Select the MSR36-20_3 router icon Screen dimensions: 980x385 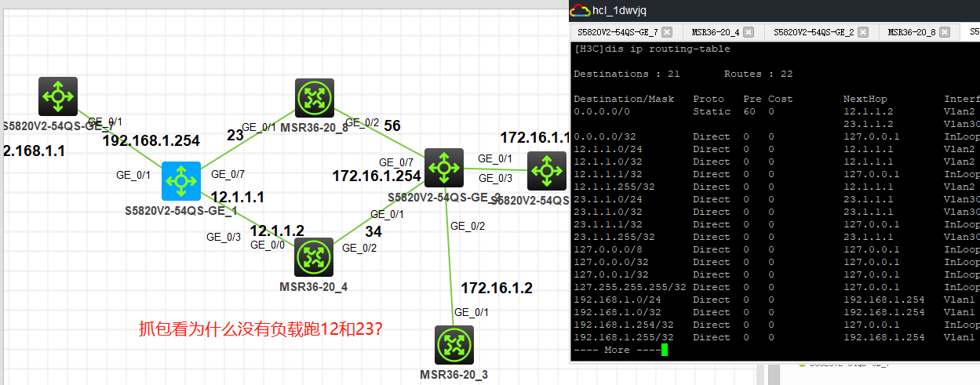454,345
